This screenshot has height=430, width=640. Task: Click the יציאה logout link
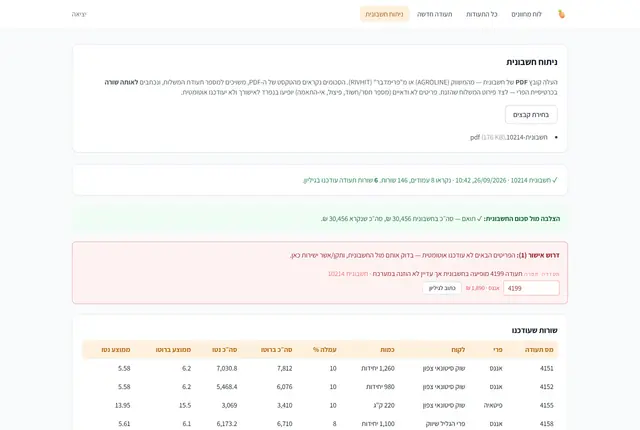click(x=79, y=14)
